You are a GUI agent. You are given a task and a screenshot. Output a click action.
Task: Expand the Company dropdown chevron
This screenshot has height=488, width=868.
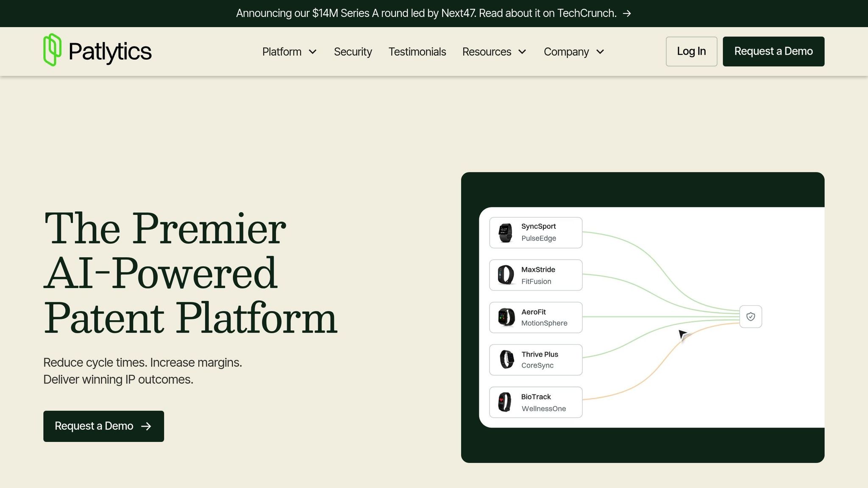point(600,52)
